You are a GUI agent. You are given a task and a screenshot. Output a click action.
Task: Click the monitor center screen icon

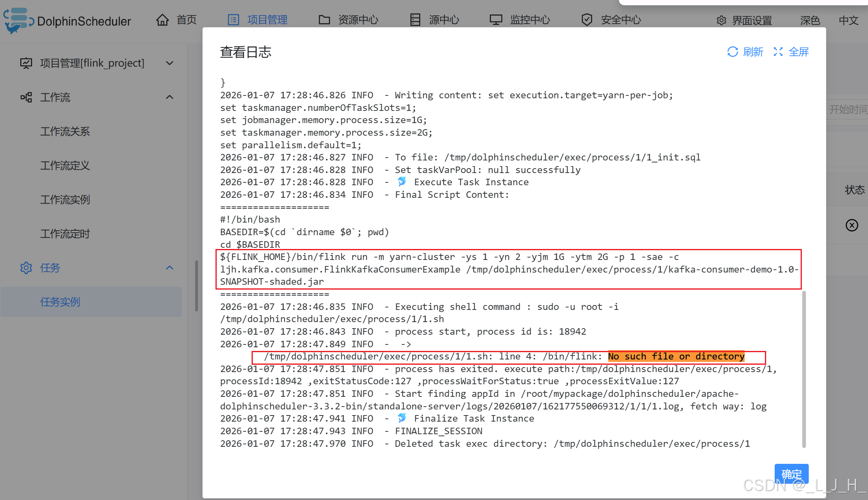coord(495,19)
